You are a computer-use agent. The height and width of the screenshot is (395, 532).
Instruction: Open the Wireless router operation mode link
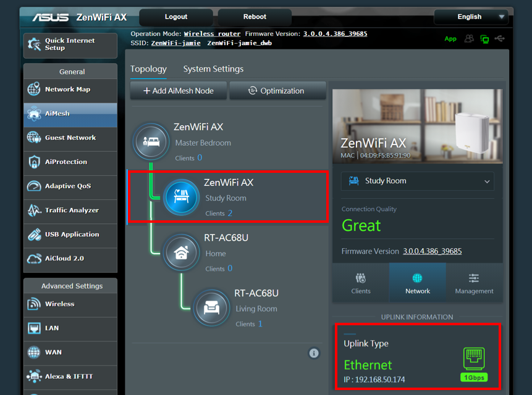(212, 34)
